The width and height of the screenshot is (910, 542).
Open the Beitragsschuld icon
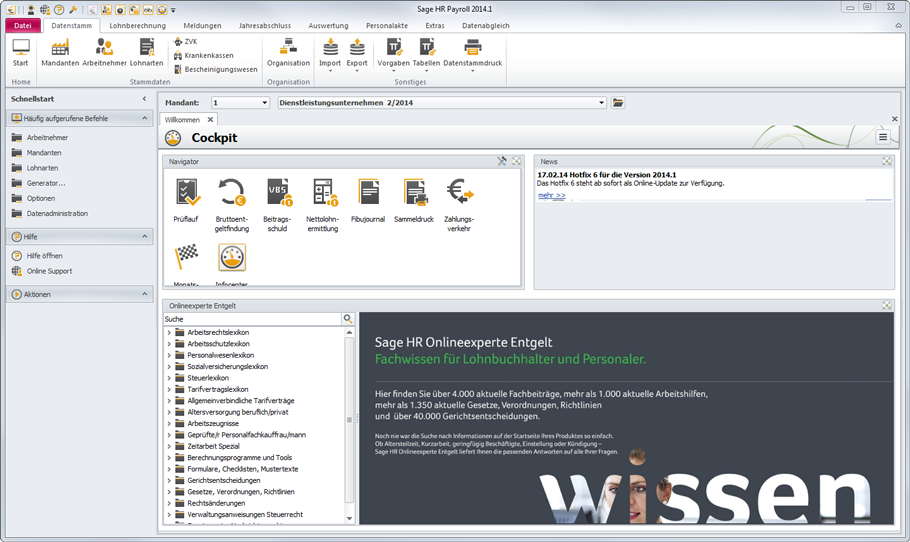(x=277, y=194)
